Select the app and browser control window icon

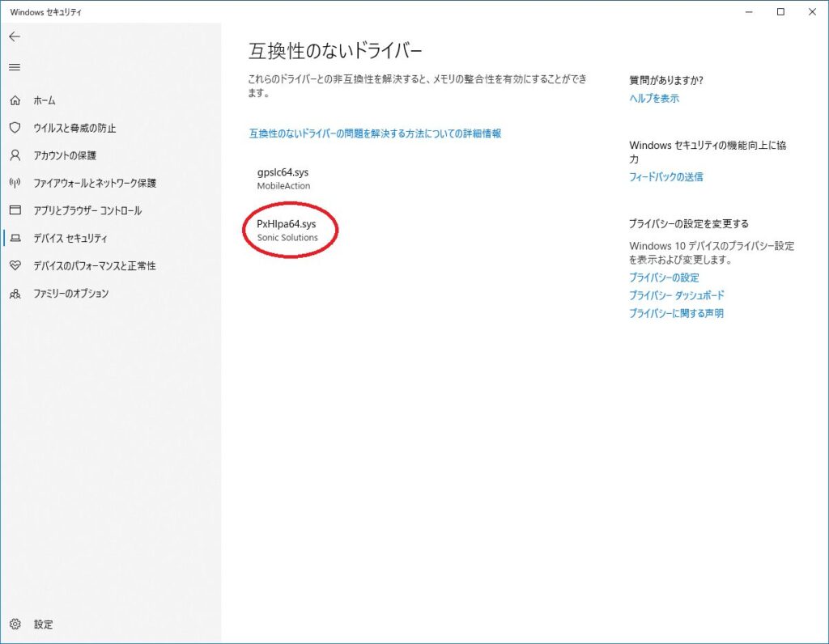(15, 210)
